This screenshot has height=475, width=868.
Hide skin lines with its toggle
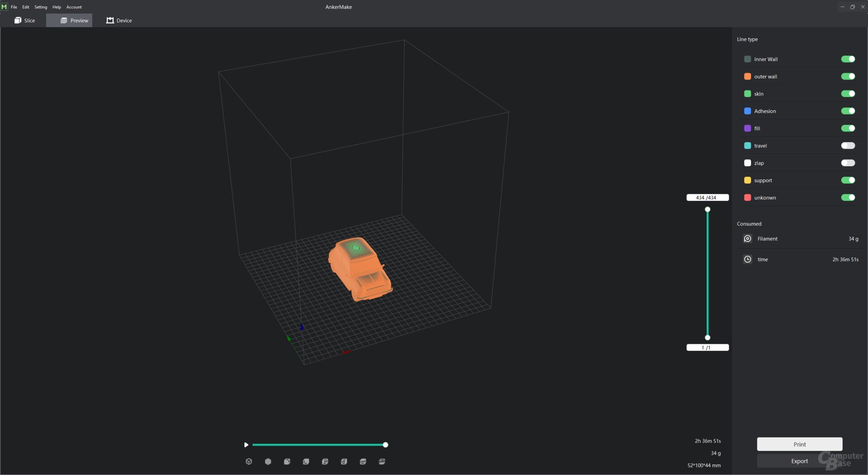(848, 94)
